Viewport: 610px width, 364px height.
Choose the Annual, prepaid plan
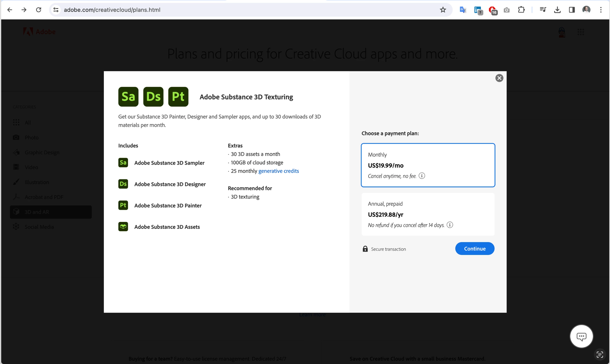coord(428,214)
